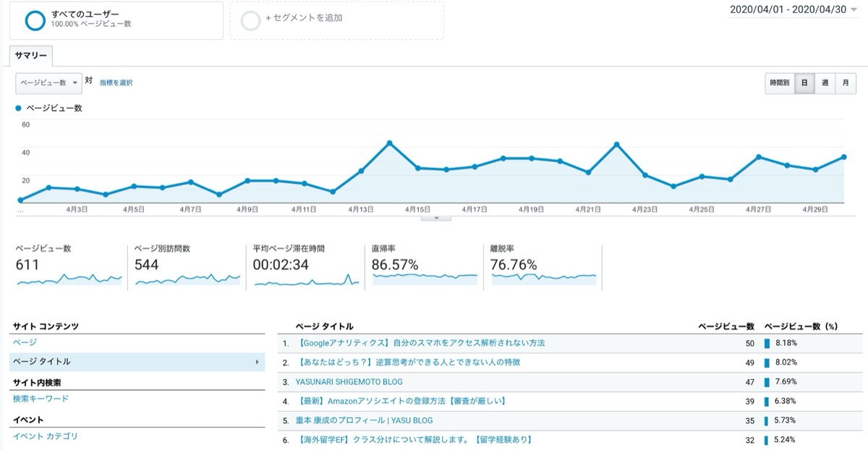The height and width of the screenshot is (450, 868).
Task: Switch graph to 時間別 view
Action: [780, 83]
